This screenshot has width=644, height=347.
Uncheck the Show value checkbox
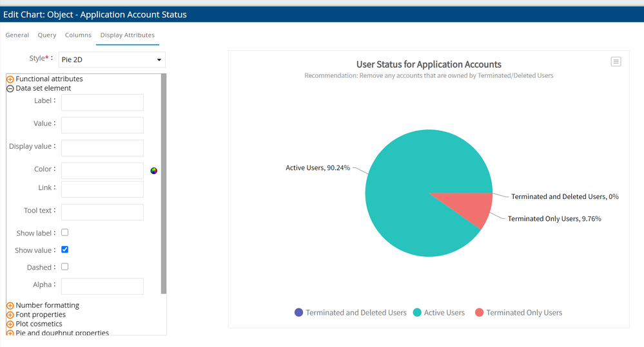[64, 250]
